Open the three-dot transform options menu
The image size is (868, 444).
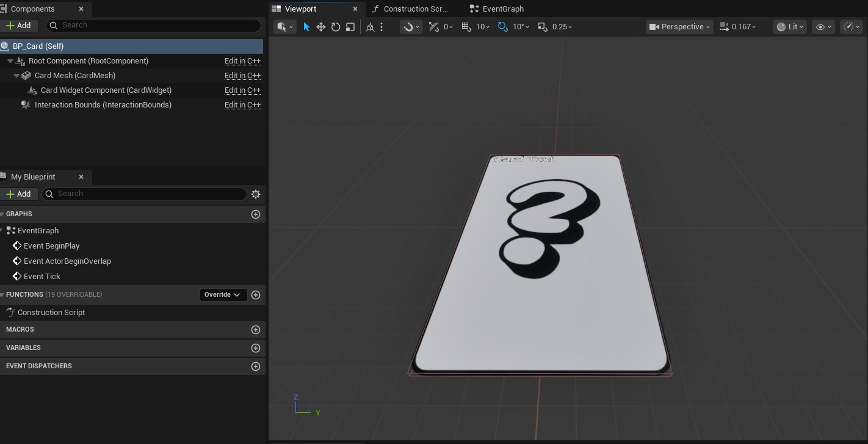click(x=382, y=27)
